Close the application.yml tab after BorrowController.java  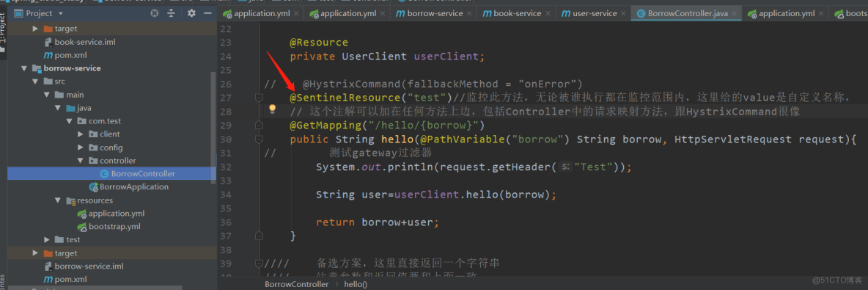tap(822, 13)
